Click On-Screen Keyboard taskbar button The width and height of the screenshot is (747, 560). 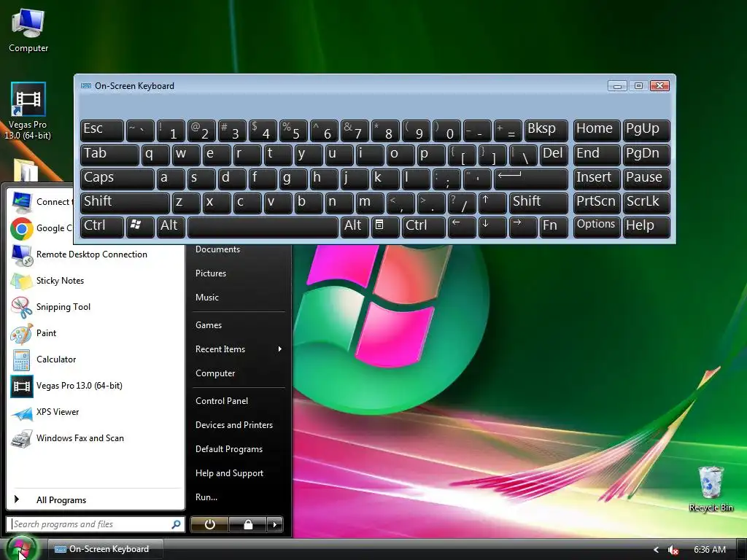click(x=106, y=549)
